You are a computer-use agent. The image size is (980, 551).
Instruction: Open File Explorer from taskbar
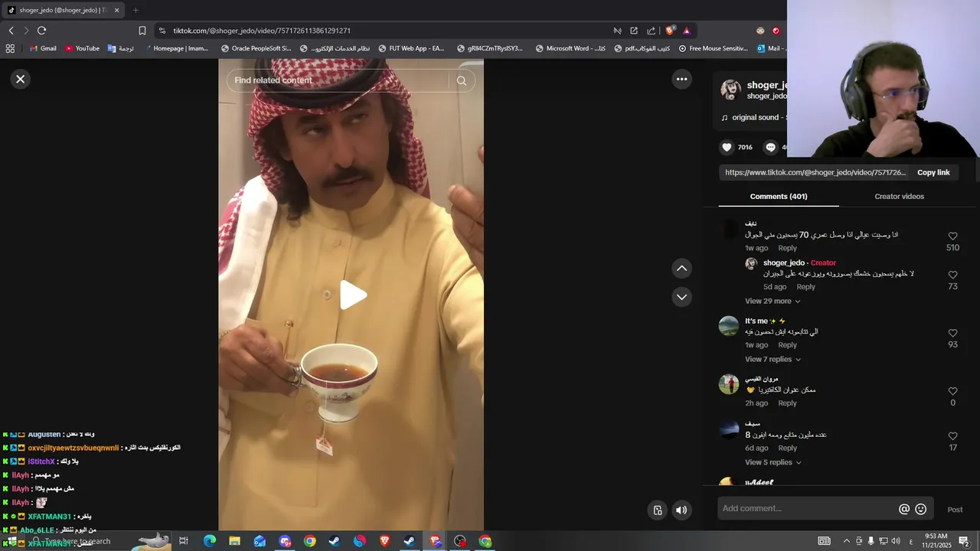[234, 541]
